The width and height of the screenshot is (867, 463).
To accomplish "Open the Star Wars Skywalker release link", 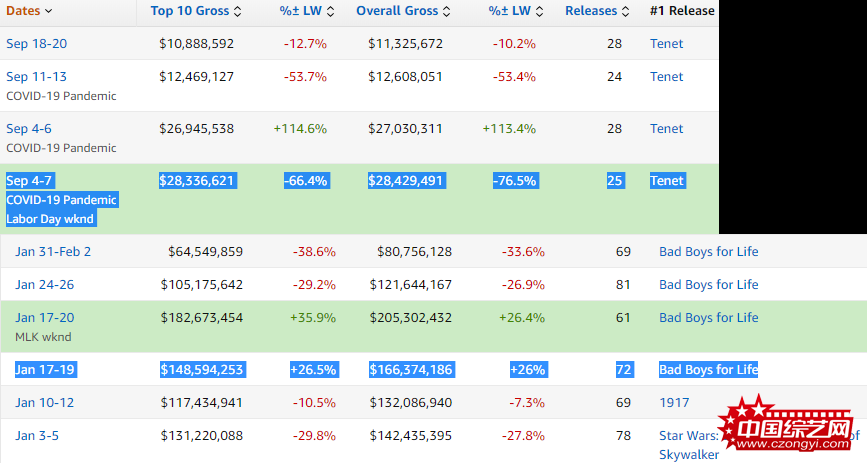I will pos(689,445).
